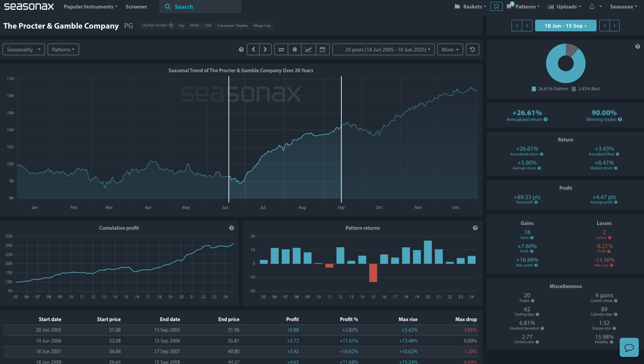Open the 20 years period dropdown
Viewport: 644px width, 364px height.
coord(384,49)
